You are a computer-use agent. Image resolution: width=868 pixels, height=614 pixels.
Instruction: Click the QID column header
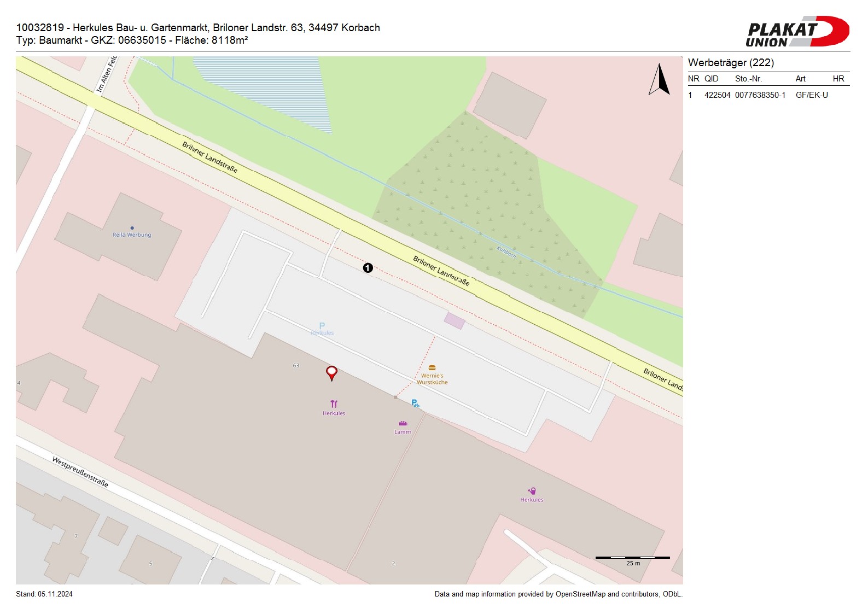point(711,79)
